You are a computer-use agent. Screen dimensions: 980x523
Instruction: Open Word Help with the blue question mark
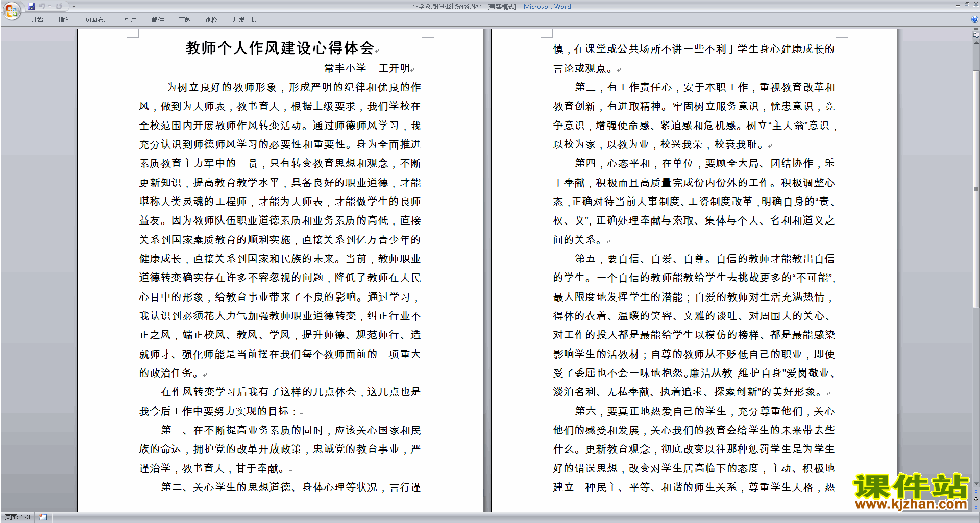(x=975, y=20)
